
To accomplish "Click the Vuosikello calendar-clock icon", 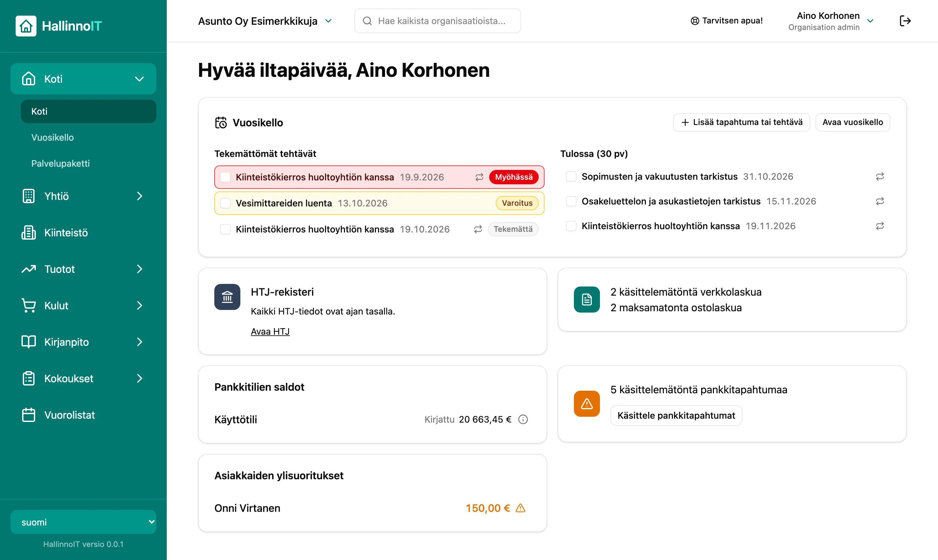I will pyautogui.click(x=221, y=123).
